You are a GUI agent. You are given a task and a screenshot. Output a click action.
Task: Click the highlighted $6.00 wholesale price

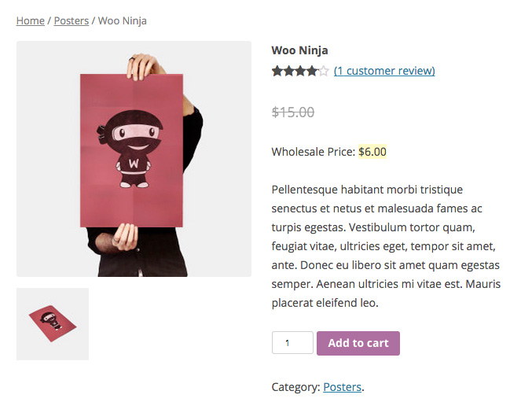point(372,152)
